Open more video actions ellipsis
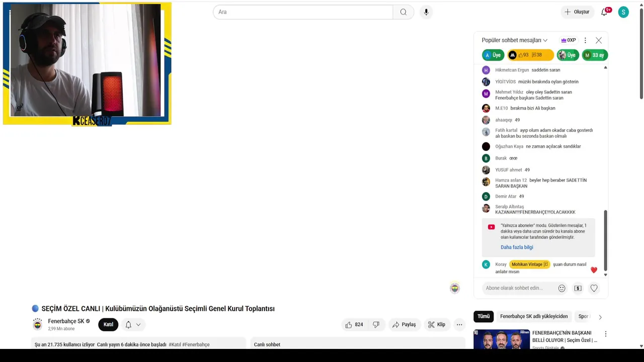644x362 pixels. (x=459, y=325)
